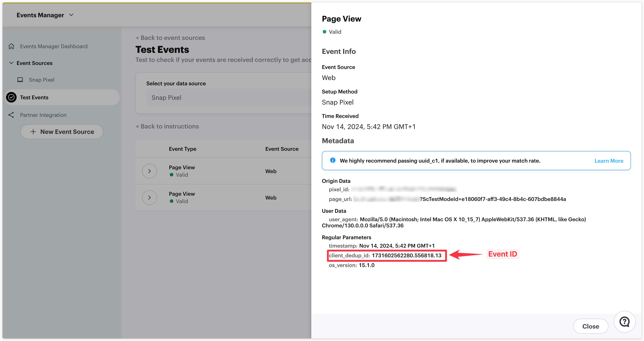Open the Events Manager dropdown chevron
The width and height of the screenshot is (644, 341).
pyautogui.click(x=71, y=15)
